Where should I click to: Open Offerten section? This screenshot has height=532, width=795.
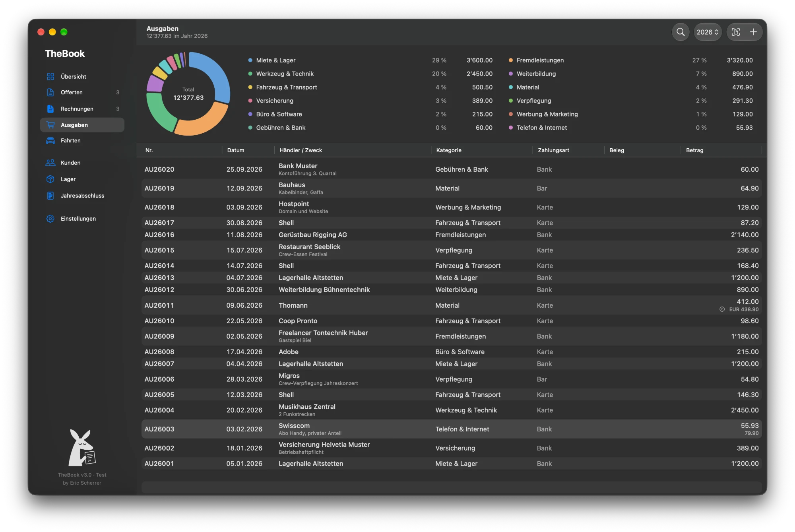pyautogui.click(x=82, y=92)
